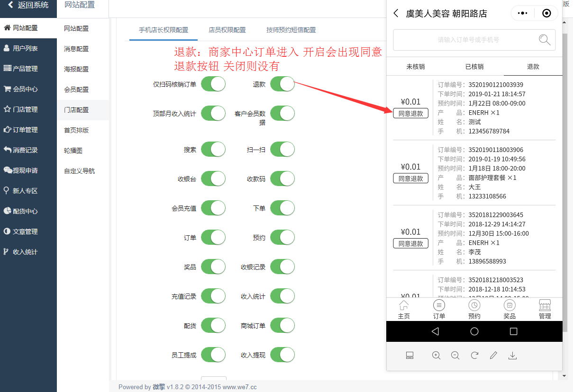Screen dimensions: 573x392
Task: Go back using the phone header chevron
Action: pos(396,13)
